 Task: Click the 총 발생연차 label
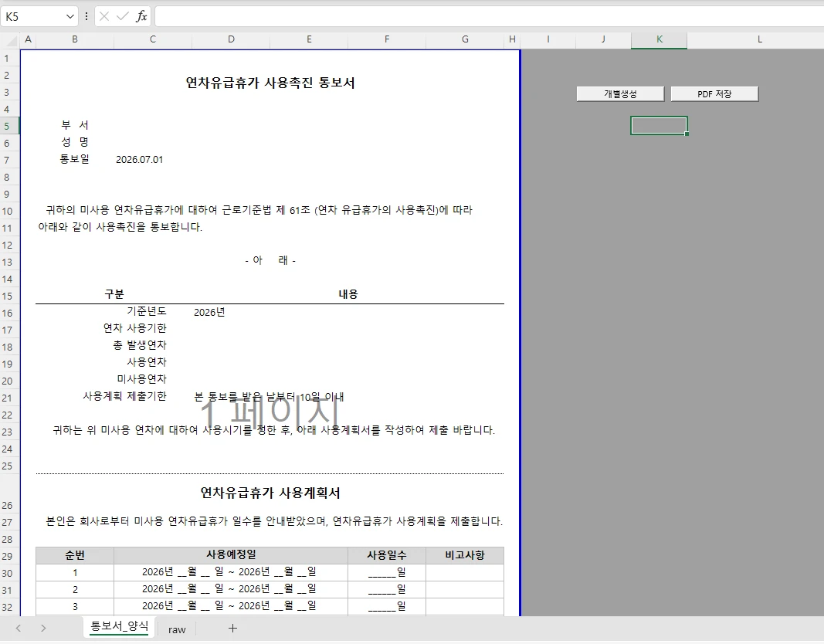click(x=140, y=345)
